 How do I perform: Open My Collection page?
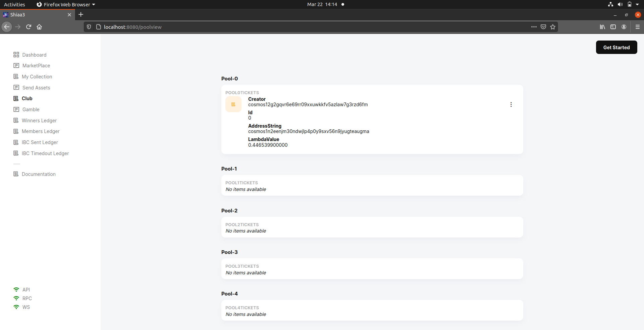point(33,77)
